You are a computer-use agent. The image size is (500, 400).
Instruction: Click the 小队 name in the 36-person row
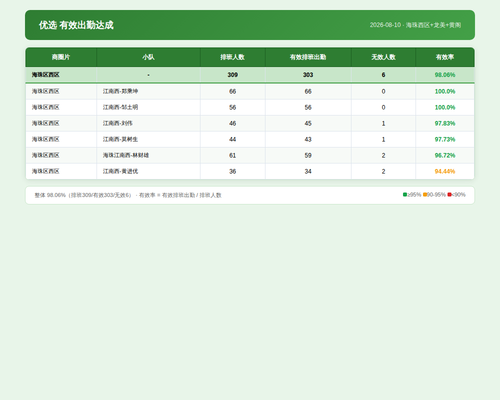120,171
